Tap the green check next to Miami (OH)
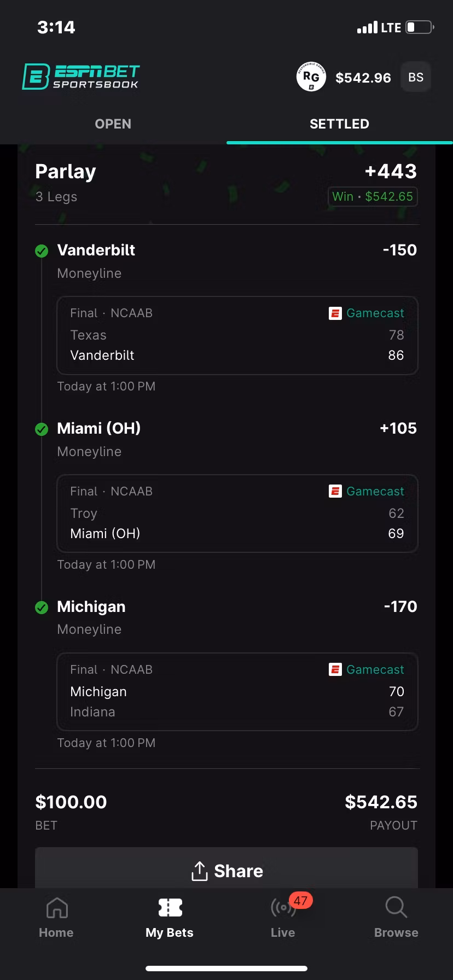The height and width of the screenshot is (980, 453). pyautogui.click(x=42, y=429)
